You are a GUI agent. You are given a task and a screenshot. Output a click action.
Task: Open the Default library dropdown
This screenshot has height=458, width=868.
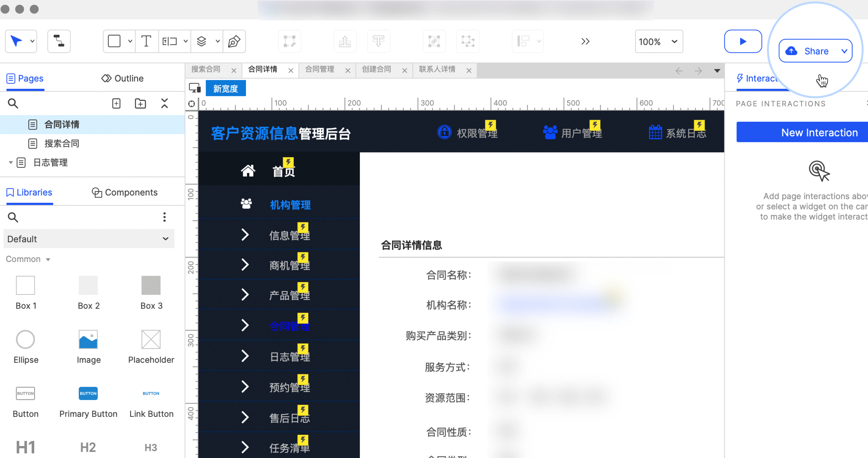coord(89,239)
